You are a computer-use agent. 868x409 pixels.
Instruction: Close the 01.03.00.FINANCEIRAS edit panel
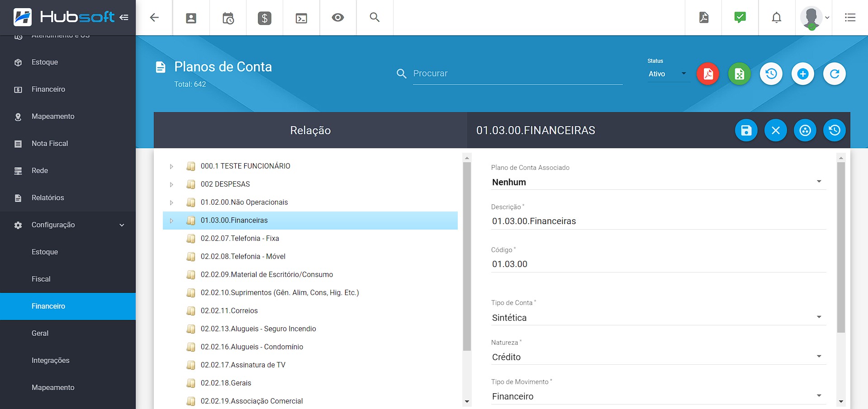click(776, 131)
